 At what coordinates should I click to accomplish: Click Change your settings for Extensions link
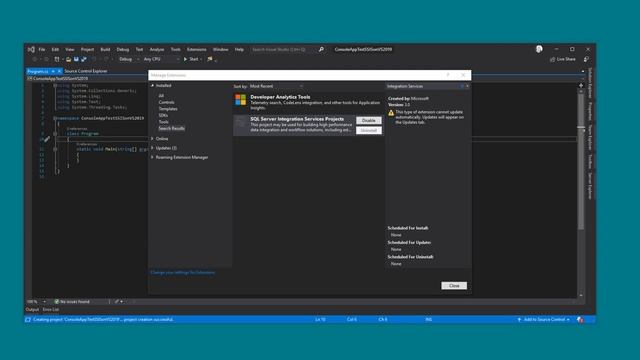pyautogui.click(x=183, y=273)
